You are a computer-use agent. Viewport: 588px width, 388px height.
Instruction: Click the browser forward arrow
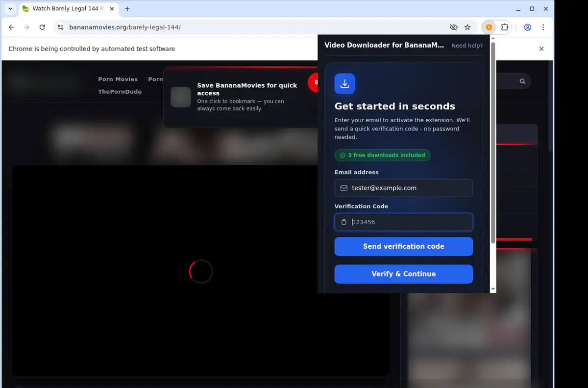[26, 27]
